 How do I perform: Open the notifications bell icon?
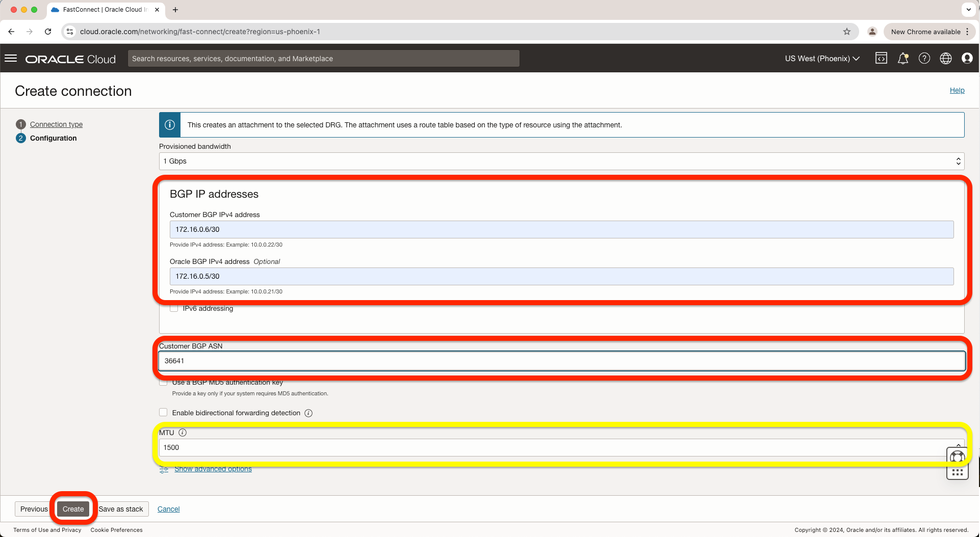point(902,59)
